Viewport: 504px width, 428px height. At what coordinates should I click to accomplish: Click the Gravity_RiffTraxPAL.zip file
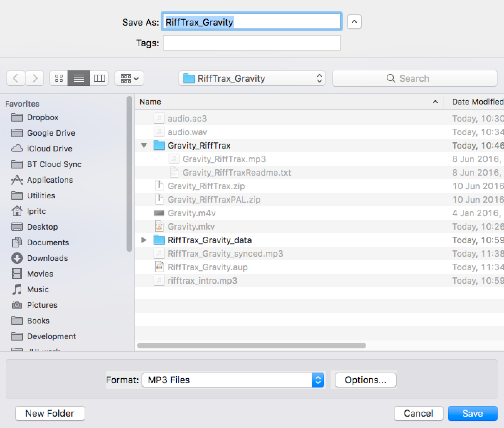pyautogui.click(x=320, y=199)
